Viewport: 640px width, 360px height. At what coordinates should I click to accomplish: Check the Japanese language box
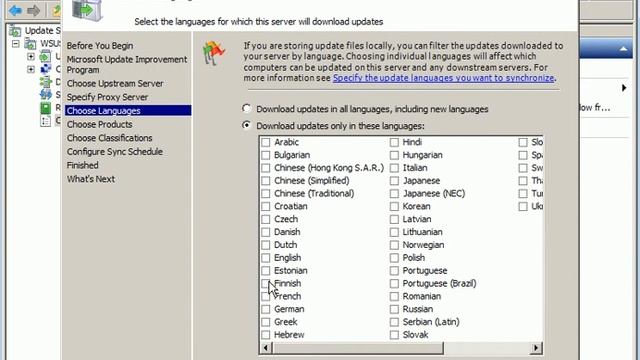[x=394, y=180]
